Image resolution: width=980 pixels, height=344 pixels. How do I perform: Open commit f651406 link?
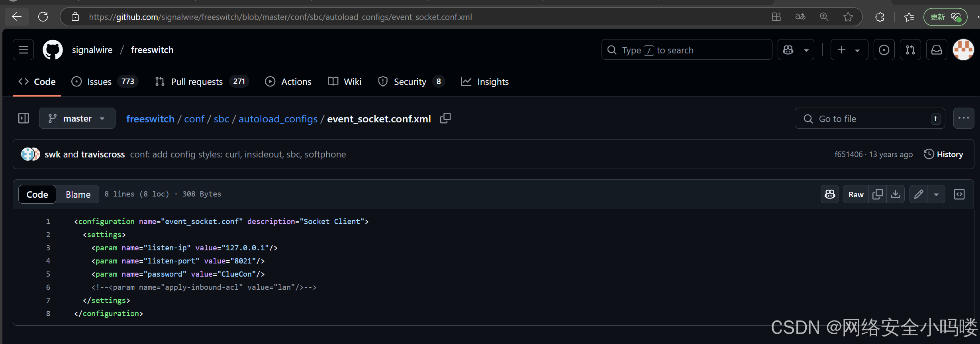coord(849,154)
